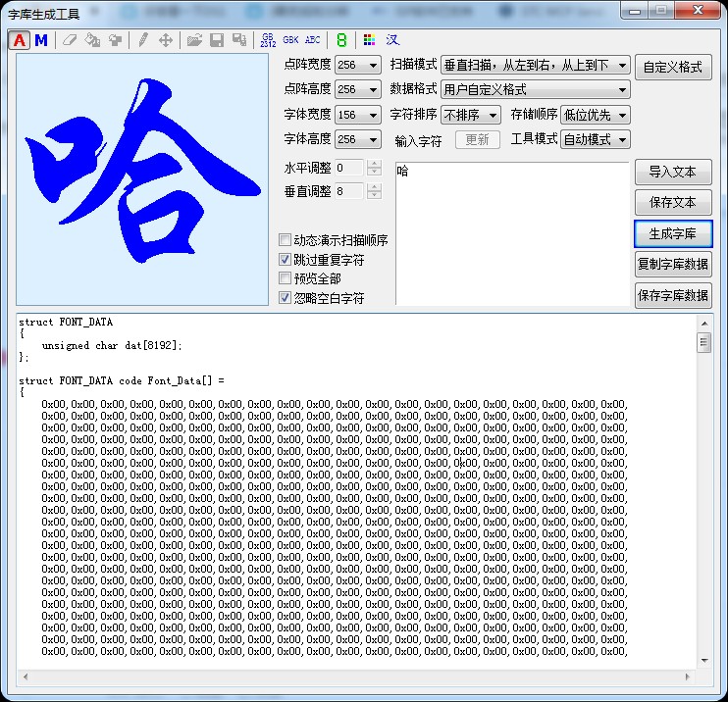Click the 'unsigned char dat[8192];' line
The image size is (728, 702).
point(112,345)
